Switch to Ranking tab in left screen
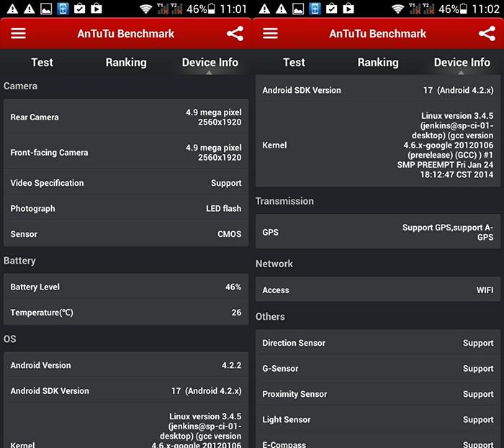This screenshot has width=504, height=448. point(126,63)
